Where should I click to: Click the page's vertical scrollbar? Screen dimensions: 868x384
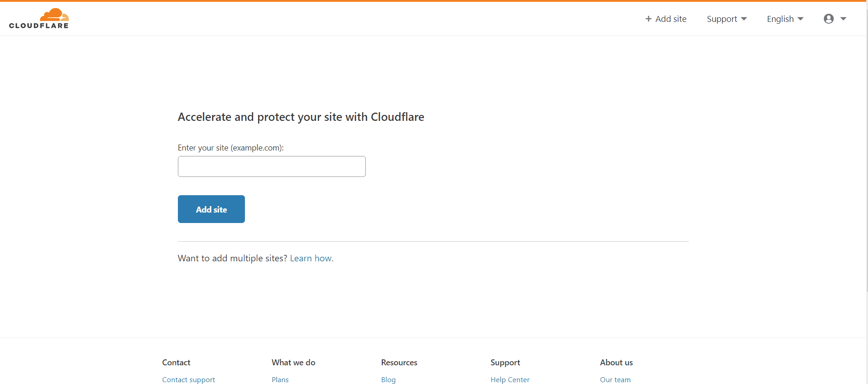click(866, 146)
